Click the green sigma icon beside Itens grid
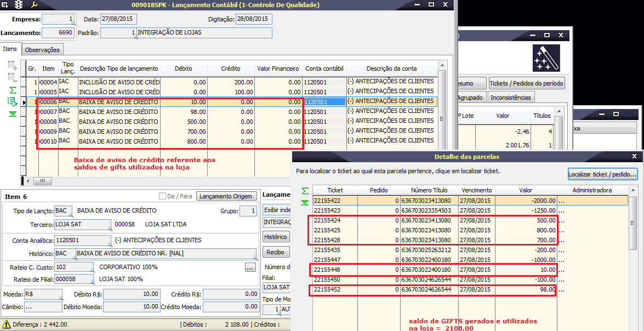Viewport: 644px width, 331px height. (12, 89)
